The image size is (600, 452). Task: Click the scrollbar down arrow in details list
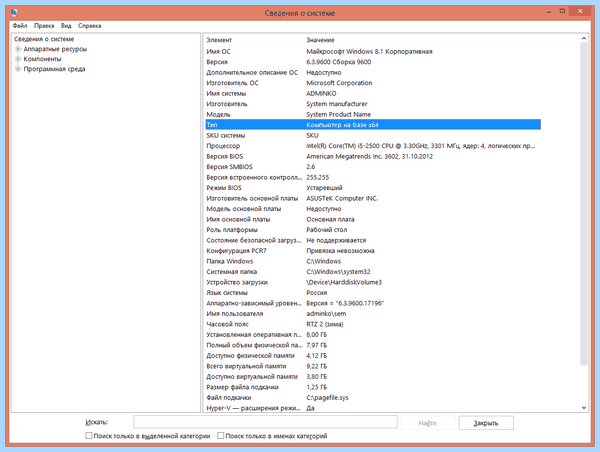584,408
